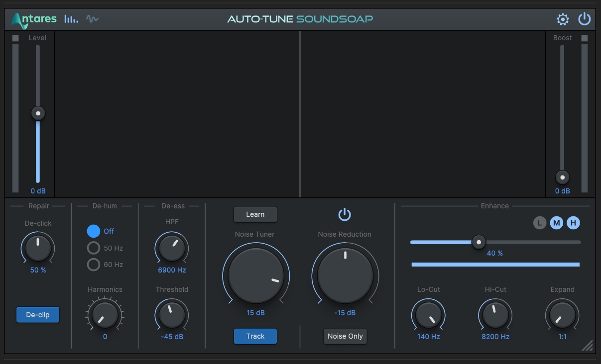Viewport: 601px width, 364px height.
Task: Click the 0 dB value under Boost
Action: click(x=563, y=191)
